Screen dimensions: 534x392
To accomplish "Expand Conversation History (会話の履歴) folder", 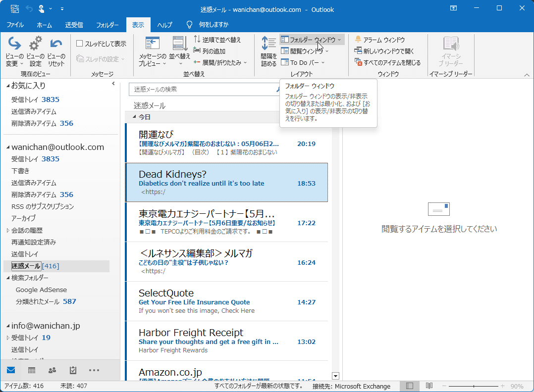I will point(8,230).
